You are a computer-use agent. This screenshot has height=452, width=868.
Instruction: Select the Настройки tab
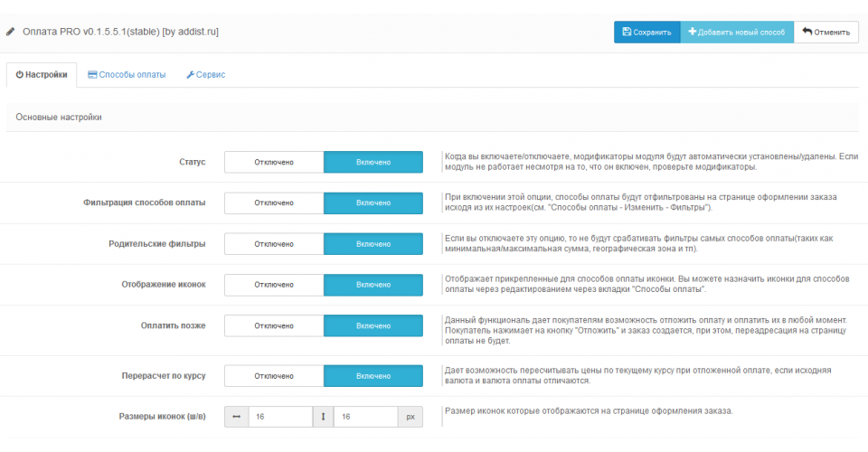pyautogui.click(x=42, y=75)
